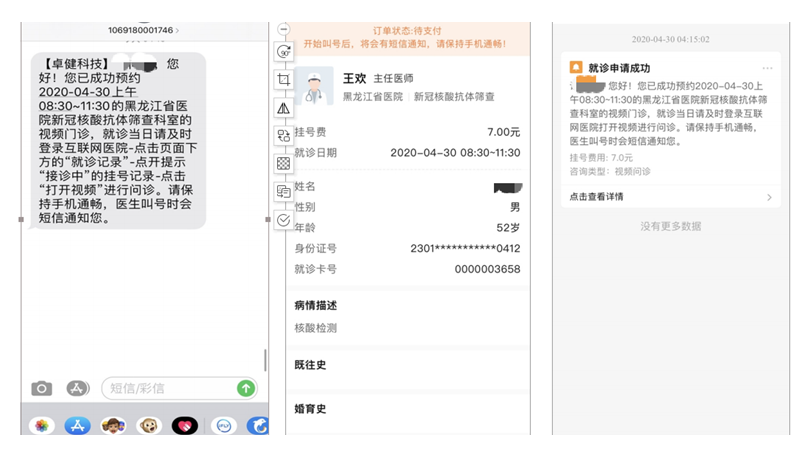
Task: Open doctor 王欢 profile avatar
Action: [314, 86]
